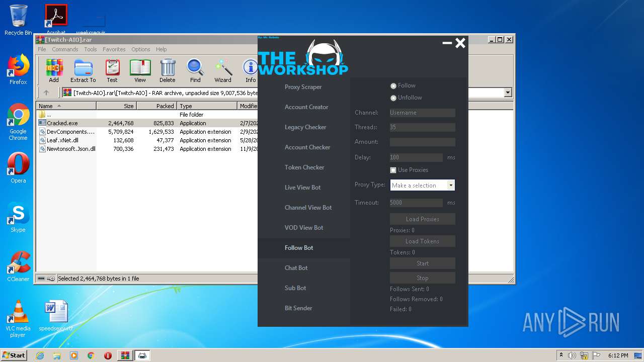Click the Delete trash icon in WinRAR
Screen dimensions: 644x362
[x=168, y=71]
